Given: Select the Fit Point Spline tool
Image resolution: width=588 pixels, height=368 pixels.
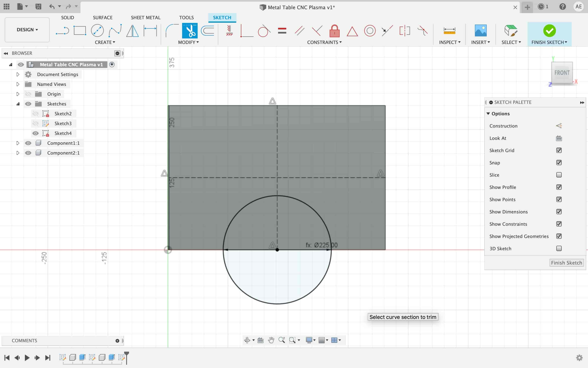Looking at the screenshot, I should click(115, 31).
